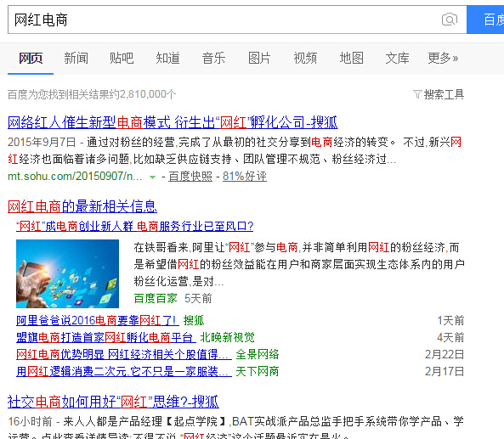
Task: Open the 视频 tab
Action: (x=305, y=59)
